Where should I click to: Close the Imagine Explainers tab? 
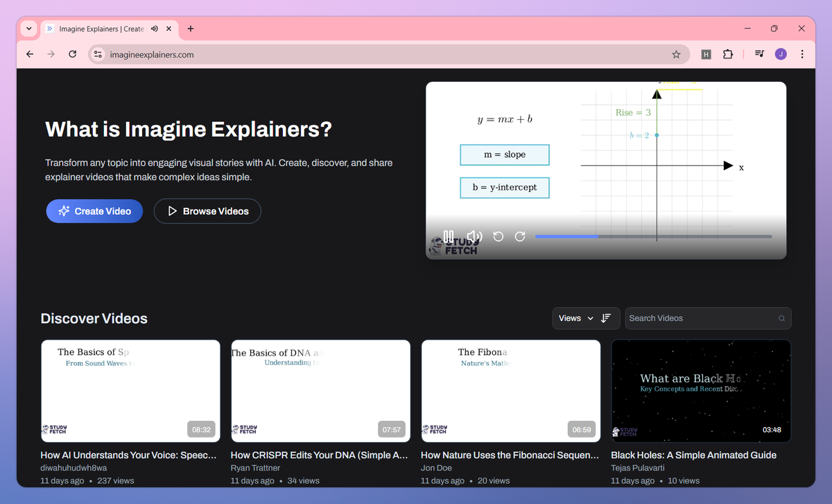(168, 28)
